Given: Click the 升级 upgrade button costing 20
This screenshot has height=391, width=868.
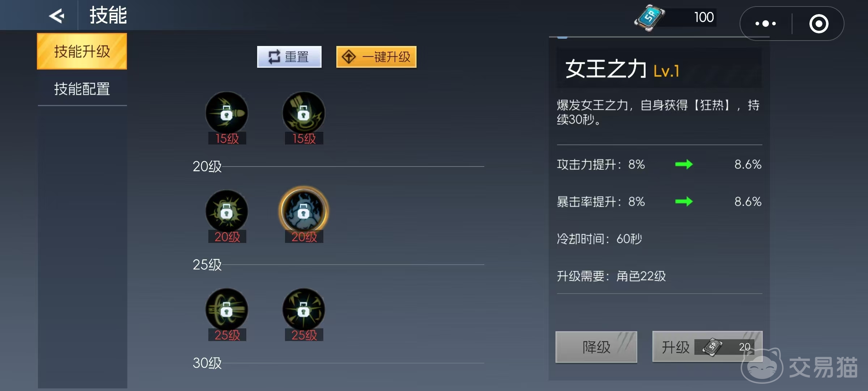Looking at the screenshot, I should (707, 347).
